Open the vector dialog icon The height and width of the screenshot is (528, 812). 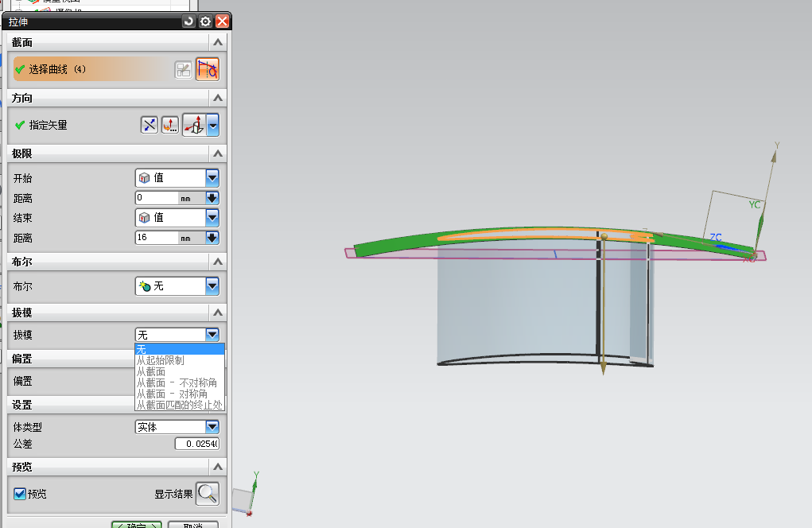[x=170, y=125]
